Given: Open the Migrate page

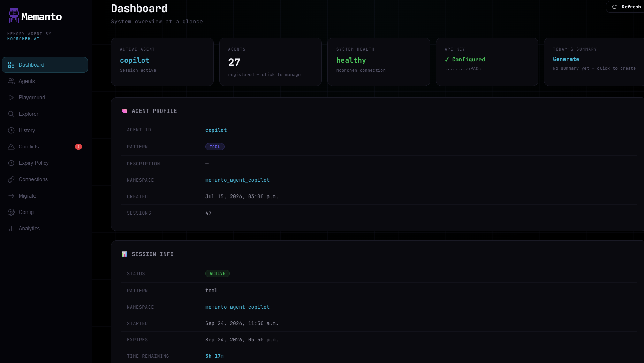Looking at the screenshot, I should (45, 196).
